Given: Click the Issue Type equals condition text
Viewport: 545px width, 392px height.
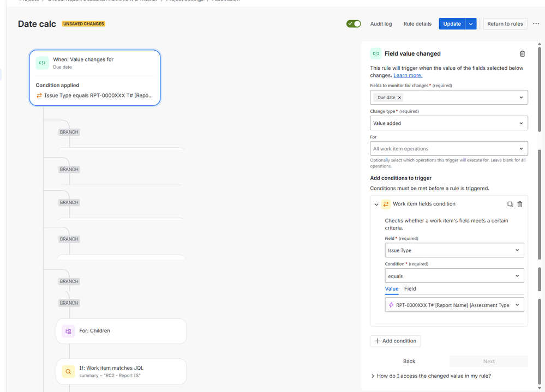Looking at the screenshot, I should point(98,95).
